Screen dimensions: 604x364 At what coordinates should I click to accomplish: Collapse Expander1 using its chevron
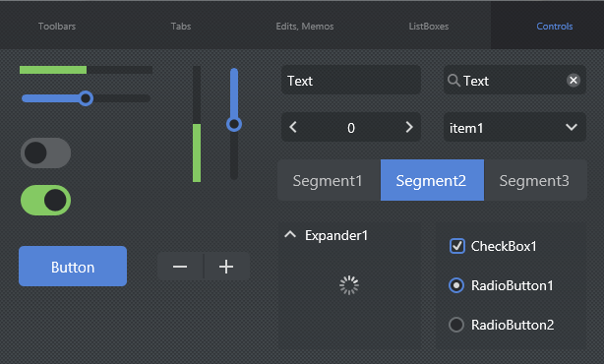290,234
